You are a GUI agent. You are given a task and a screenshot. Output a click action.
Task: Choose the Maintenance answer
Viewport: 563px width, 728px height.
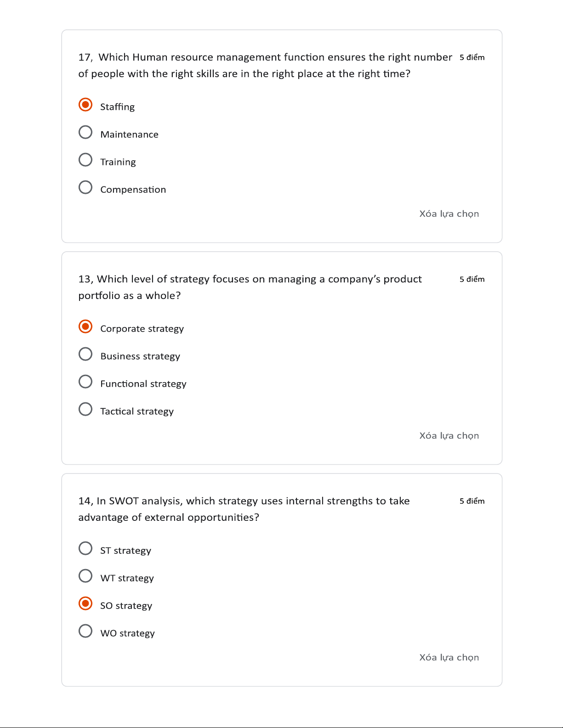[85, 132]
